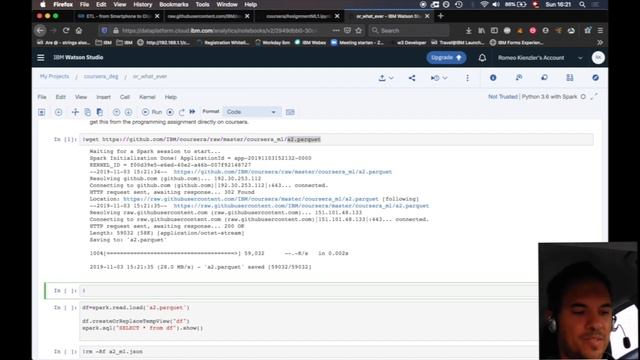Screen dimensions: 640x360
Task: Open the vertical three-dot more options
Action: (467, 78)
